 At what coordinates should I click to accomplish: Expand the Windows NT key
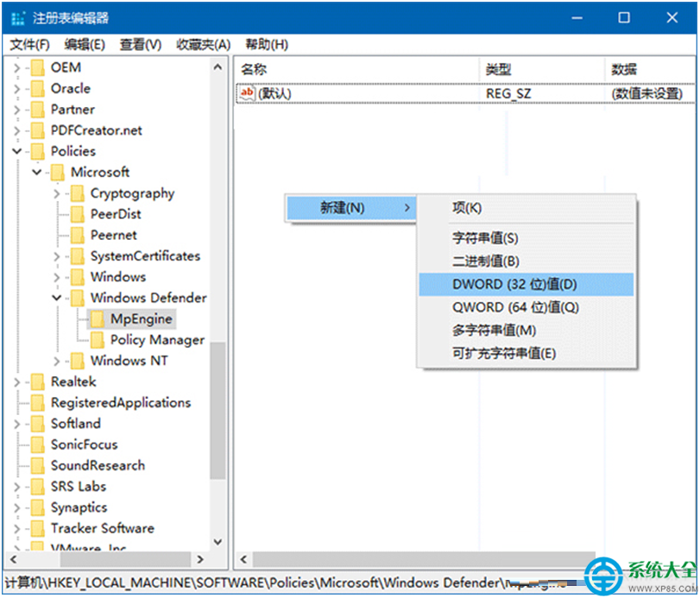(x=57, y=361)
